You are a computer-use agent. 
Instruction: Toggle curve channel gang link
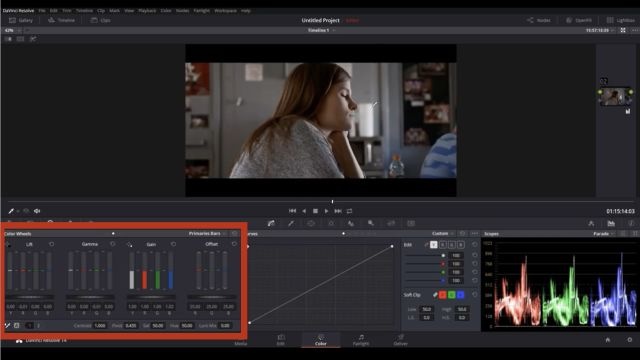click(x=426, y=244)
